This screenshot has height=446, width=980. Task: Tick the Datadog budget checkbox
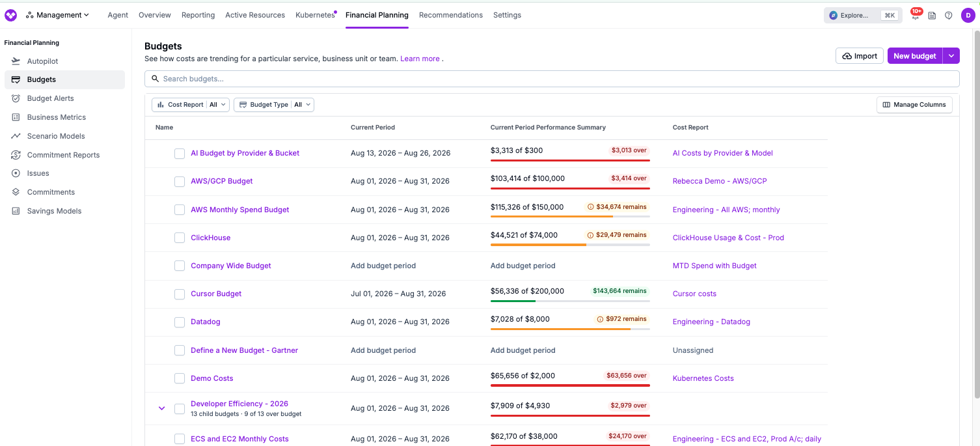point(180,322)
